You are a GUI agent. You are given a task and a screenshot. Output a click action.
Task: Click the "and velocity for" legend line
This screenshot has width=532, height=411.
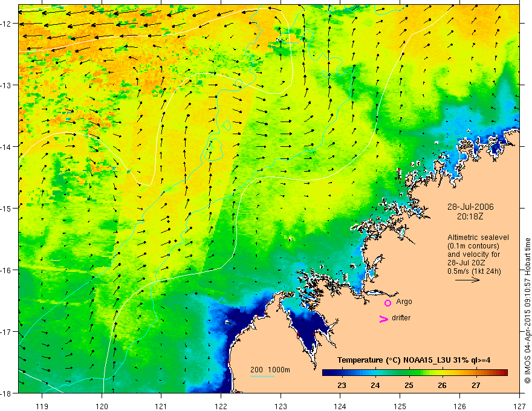[473, 254]
